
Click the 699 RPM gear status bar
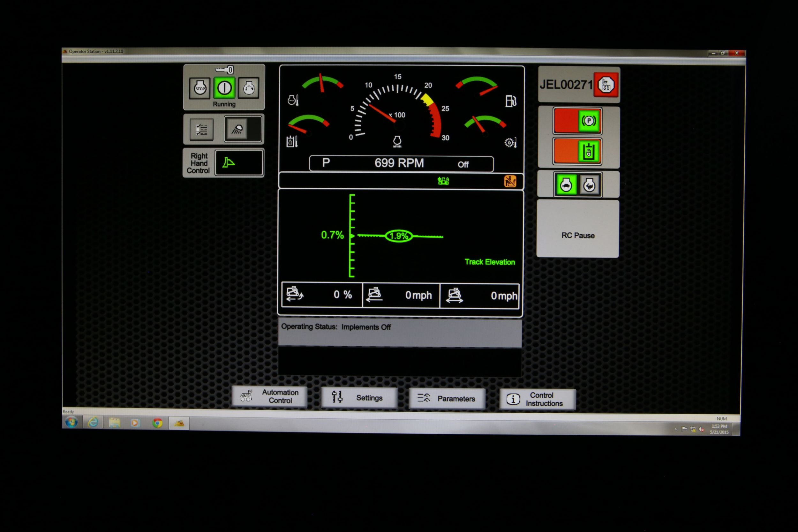tap(401, 163)
